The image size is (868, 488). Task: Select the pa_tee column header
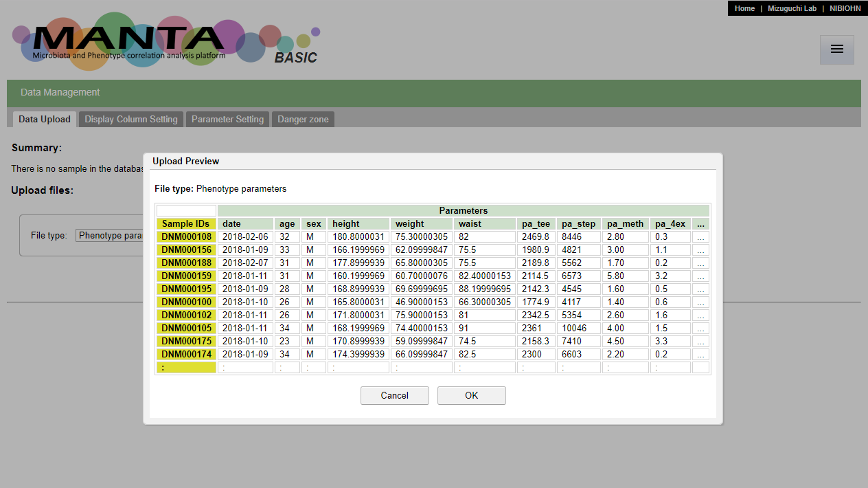click(x=536, y=223)
